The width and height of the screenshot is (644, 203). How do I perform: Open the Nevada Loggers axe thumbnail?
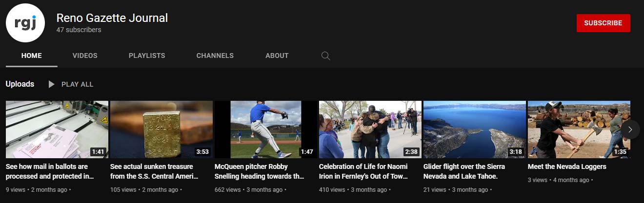(x=579, y=129)
